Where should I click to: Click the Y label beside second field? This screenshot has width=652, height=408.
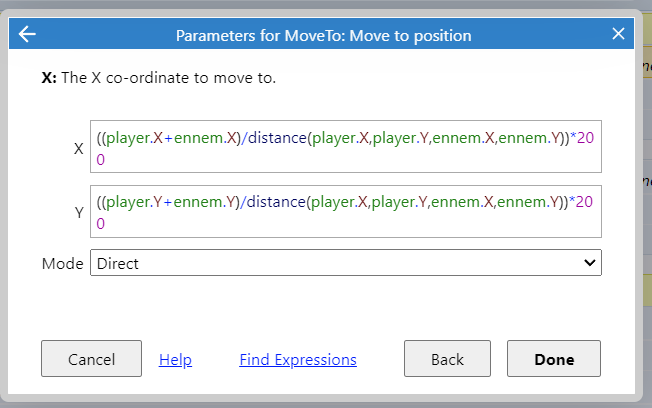click(79, 213)
